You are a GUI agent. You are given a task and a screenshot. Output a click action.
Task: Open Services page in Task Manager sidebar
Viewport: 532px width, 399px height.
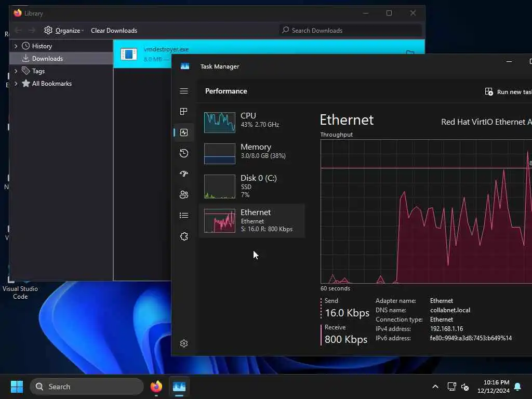tap(184, 236)
